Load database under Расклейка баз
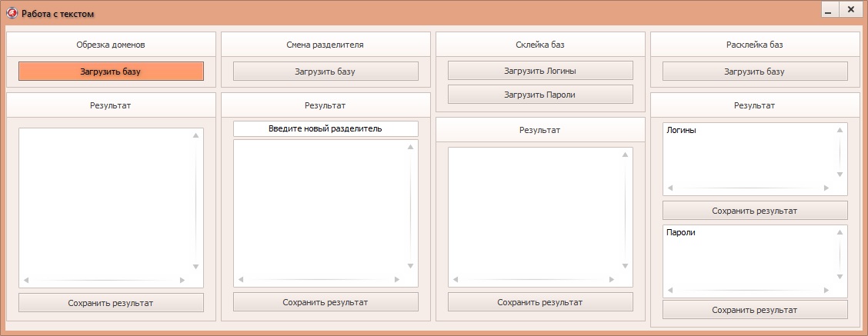 (x=755, y=72)
